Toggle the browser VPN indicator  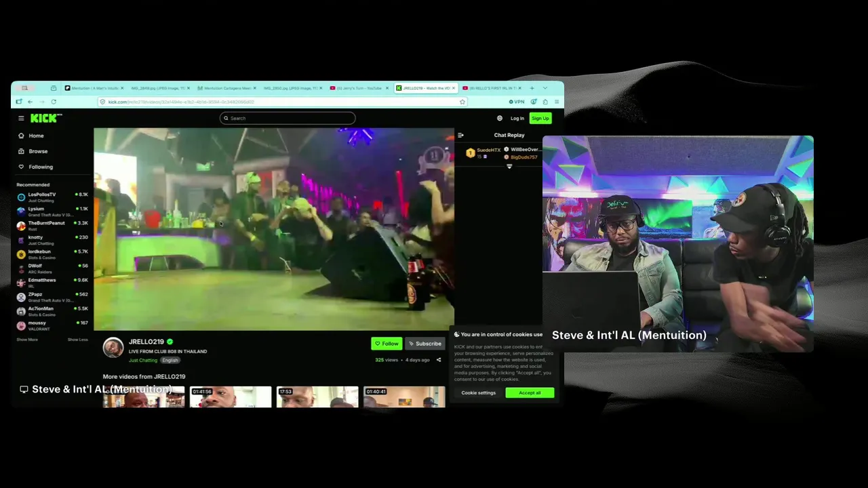pos(517,102)
